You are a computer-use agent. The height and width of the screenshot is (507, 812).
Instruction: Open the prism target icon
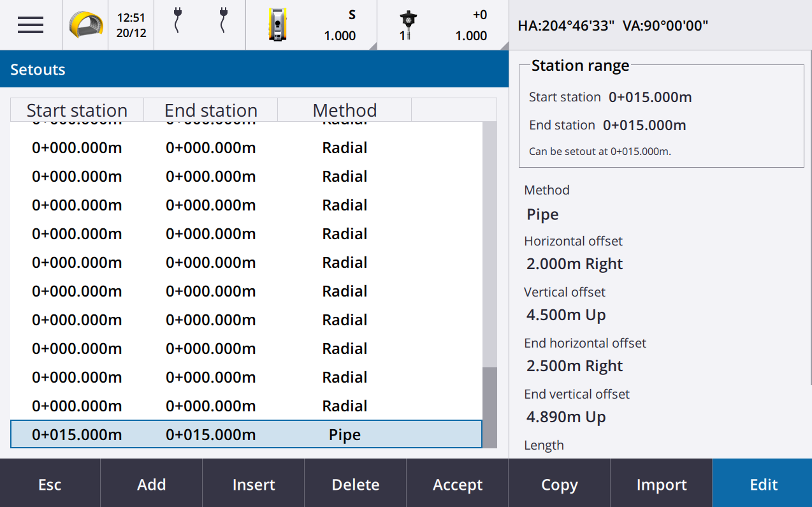[x=407, y=26]
